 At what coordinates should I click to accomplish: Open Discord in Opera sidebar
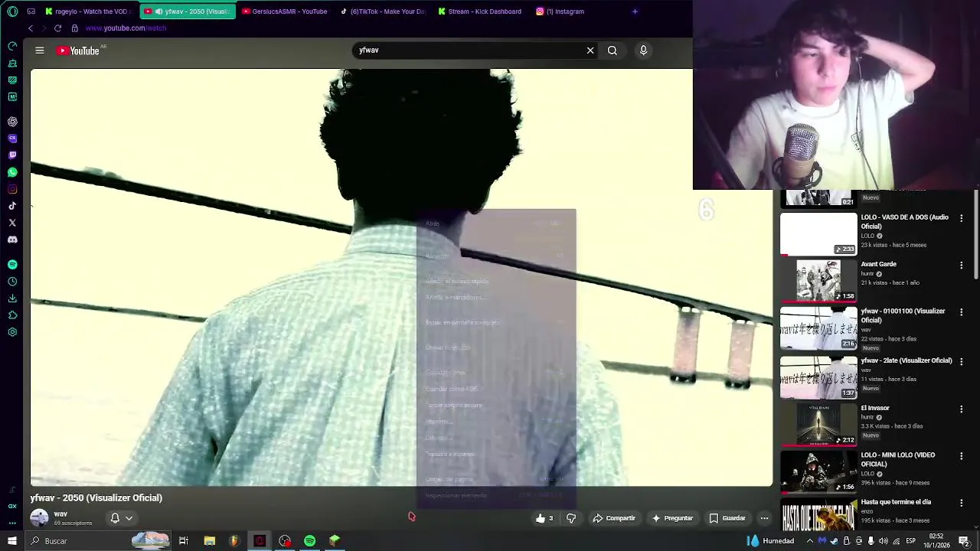pyautogui.click(x=12, y=240)
